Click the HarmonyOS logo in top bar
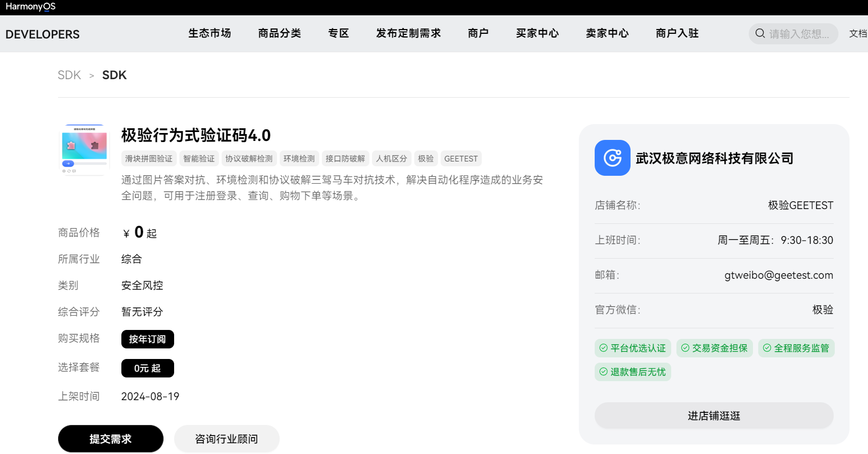Screen dimensions: 868x454 point(31,7)
